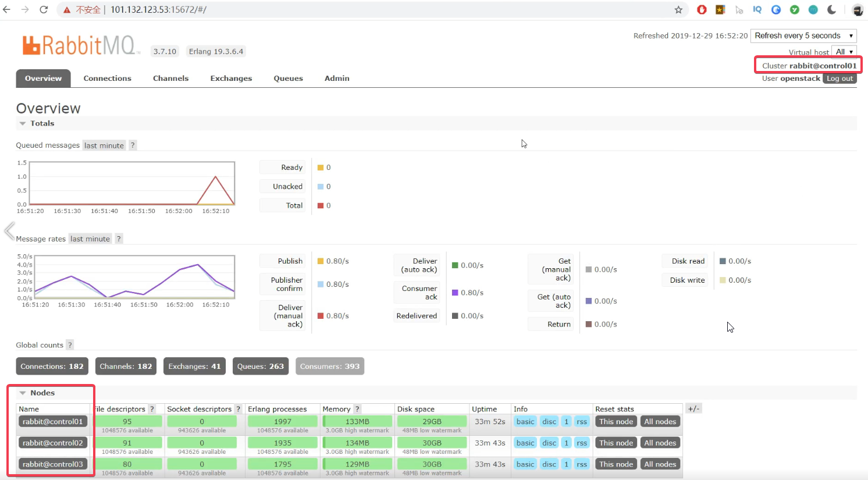Switch to the Channels tab
868x480 pixels.
[x=170, y=79]
